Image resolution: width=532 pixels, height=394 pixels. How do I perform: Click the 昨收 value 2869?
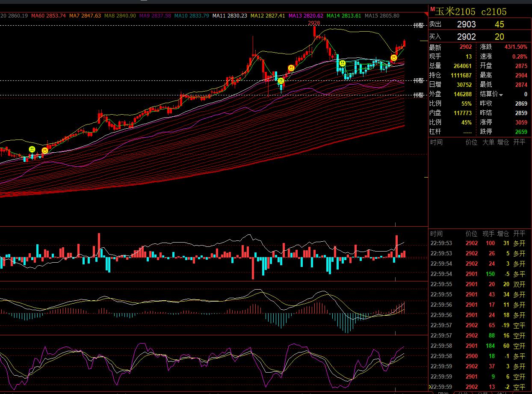point(521,104)
